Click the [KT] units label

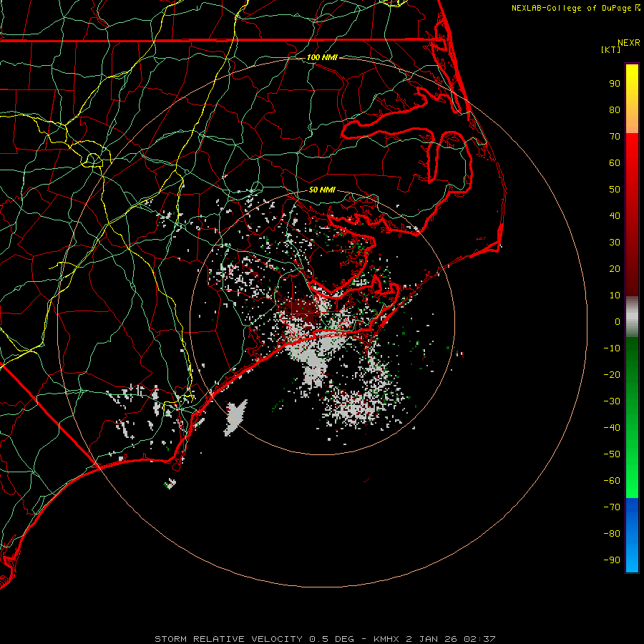[610, 49]
